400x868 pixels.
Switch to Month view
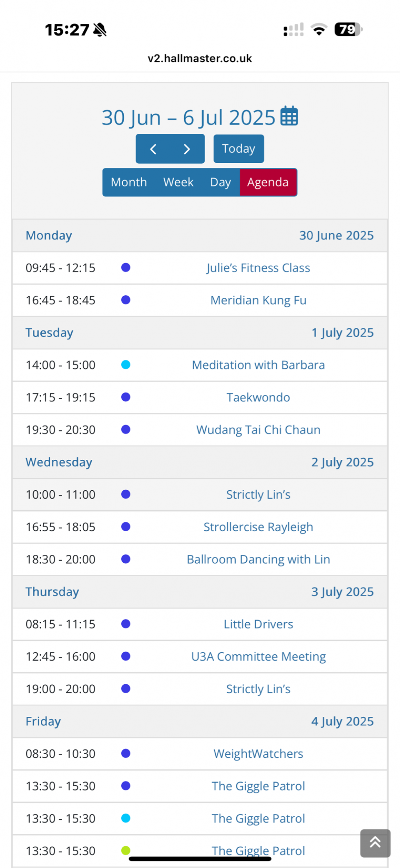click(129, 182)
